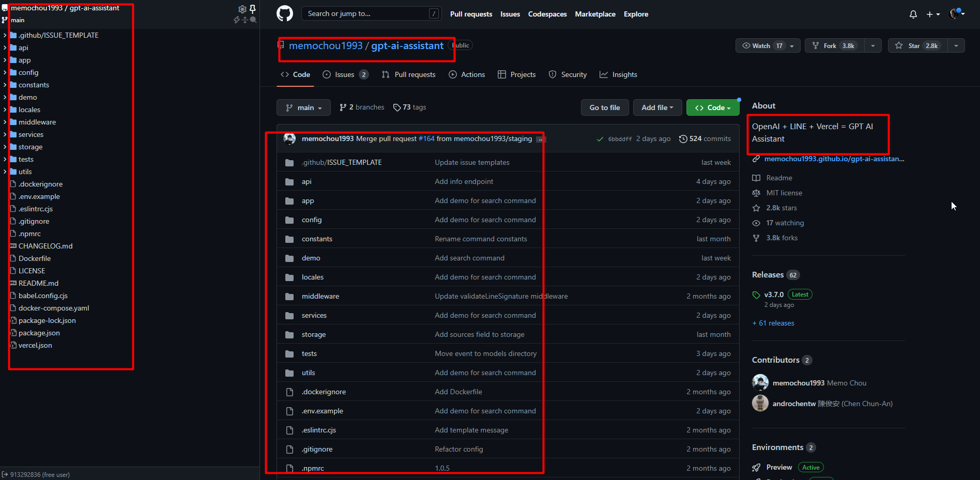Open commit history via the 524 commits clock icon
Viewport: 980px width, 480px height.
tap(683, 138)
